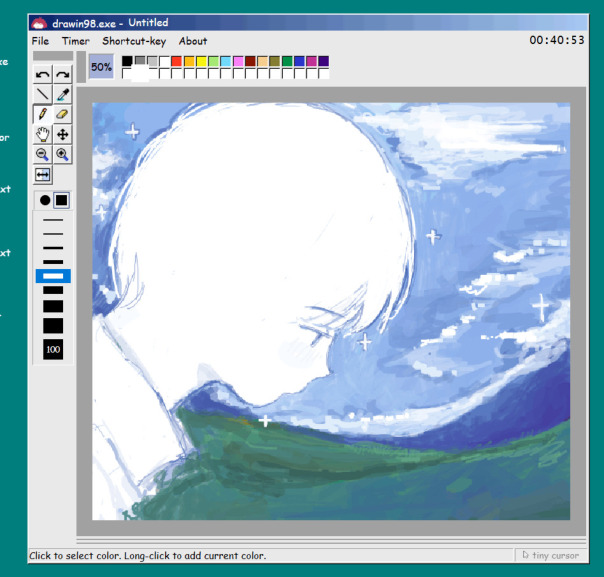The image size is (604, 577).
Task: Pick the dark indigo color swatch
Action: (x=324, y=61)
